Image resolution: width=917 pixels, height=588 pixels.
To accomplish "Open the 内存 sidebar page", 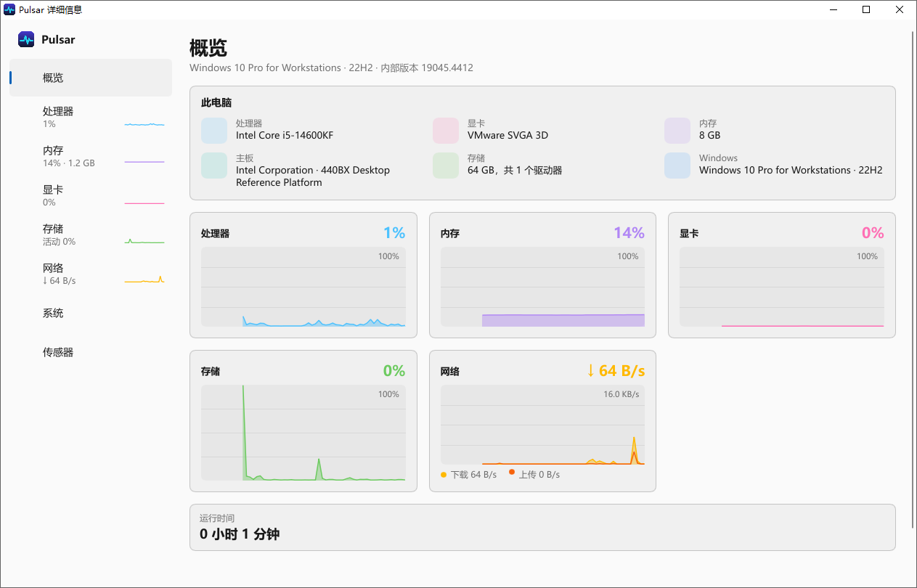I will click(91, 156).
